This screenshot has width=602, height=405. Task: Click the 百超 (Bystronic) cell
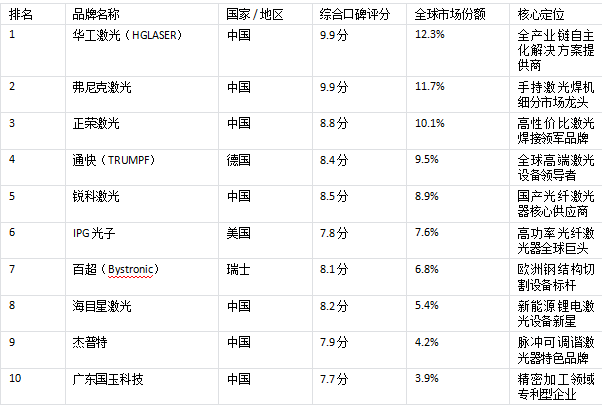[x=117, y=269]
